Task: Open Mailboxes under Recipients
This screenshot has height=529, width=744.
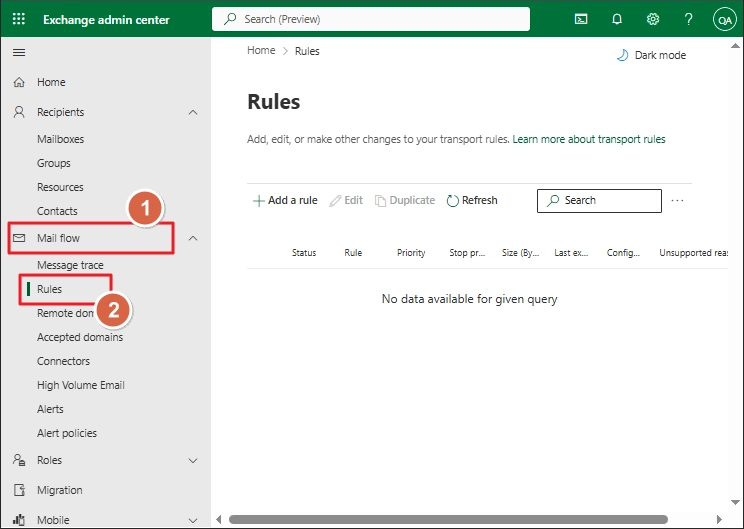Action: point(60,139)
